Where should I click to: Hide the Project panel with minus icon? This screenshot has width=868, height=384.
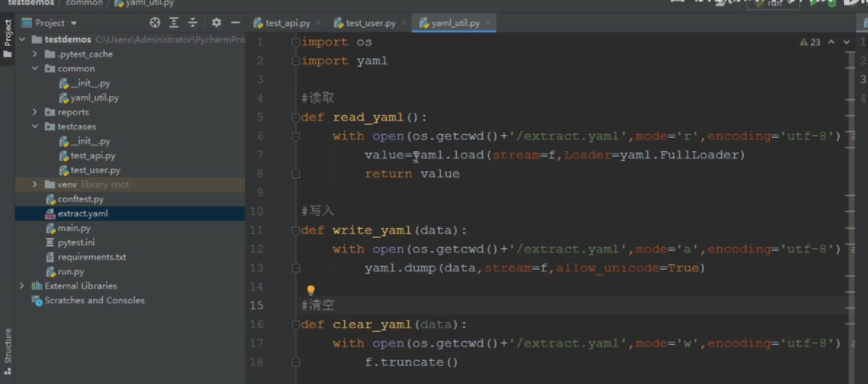tap(235, 22)
